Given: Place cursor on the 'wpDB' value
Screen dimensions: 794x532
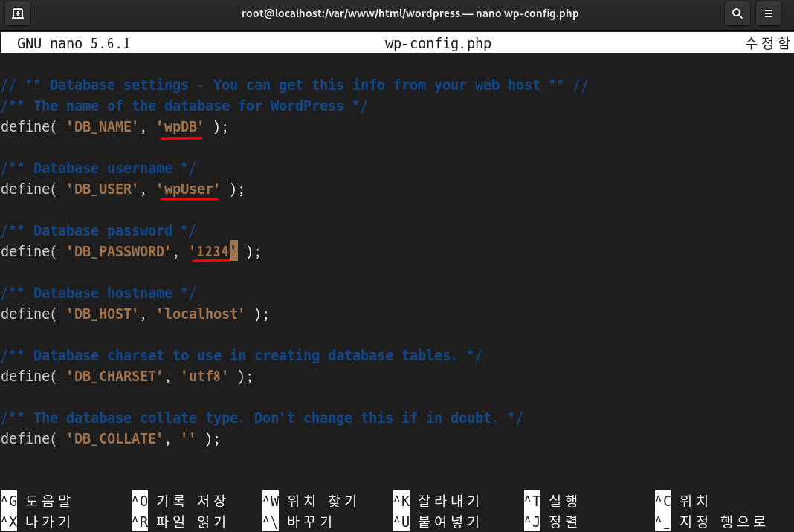Looking at the screenshot, I should pos(180,126).
